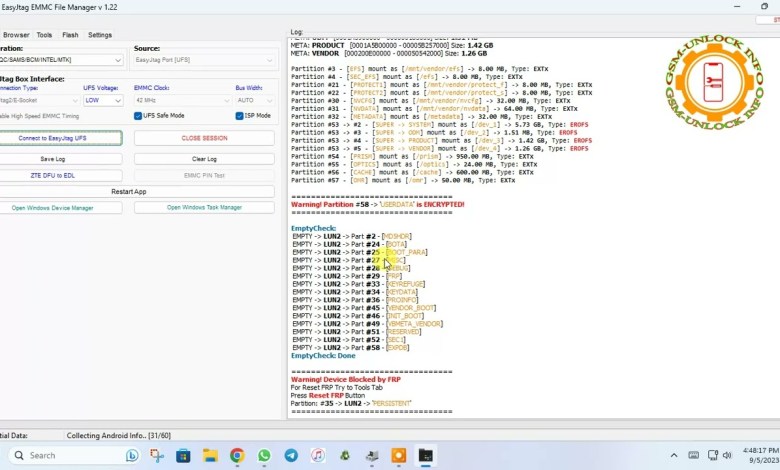Go to the Settings tab
The height and width of the screenshot is (470, 780).
click(100, 34)
